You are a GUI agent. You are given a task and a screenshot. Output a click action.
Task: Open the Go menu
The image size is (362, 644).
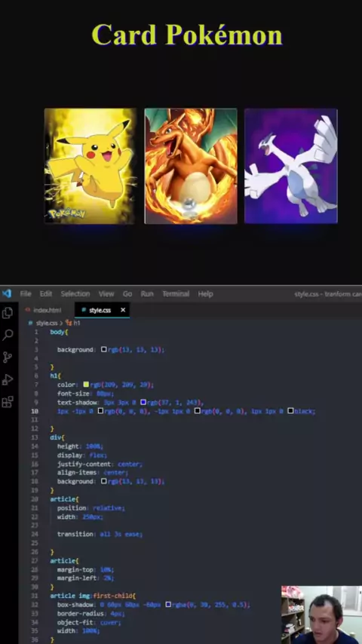[127, 293]
